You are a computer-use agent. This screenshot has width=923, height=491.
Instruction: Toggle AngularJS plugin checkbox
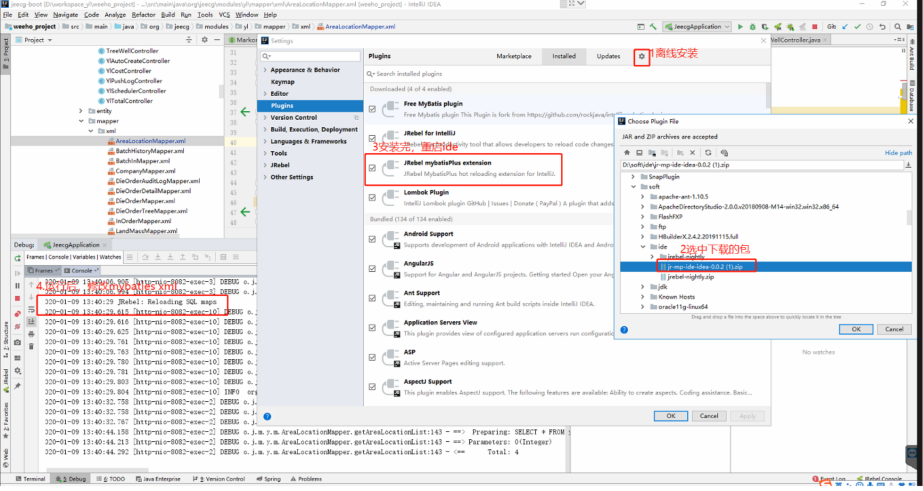(372, 268)
